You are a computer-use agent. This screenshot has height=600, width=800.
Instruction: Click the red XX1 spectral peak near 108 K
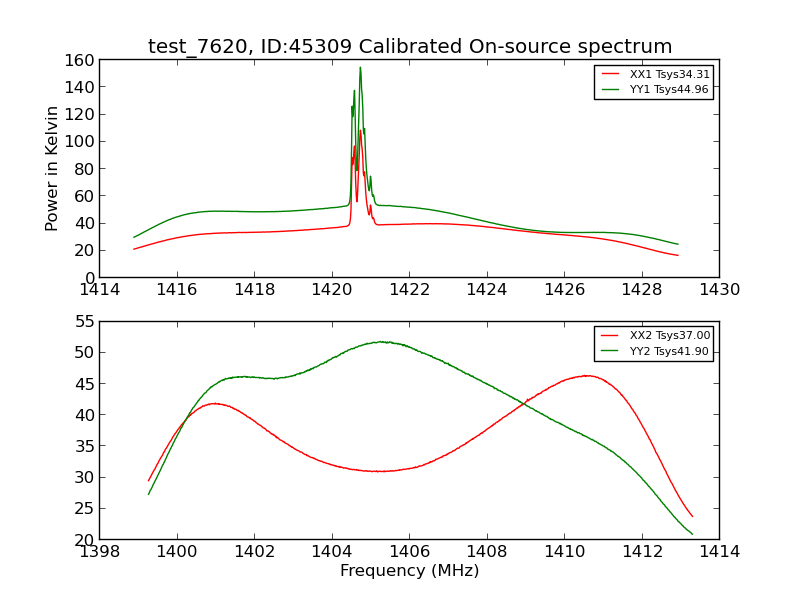pyautogui.click(x=360, y=131)
